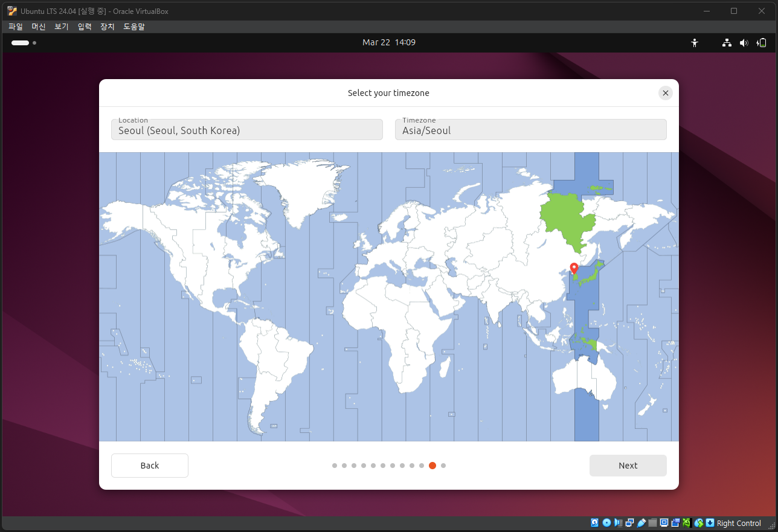Click the VirtualBox audio status icon
Image resolution: width=778 pixels, height=532 pixels.
[x=618, y=523]
